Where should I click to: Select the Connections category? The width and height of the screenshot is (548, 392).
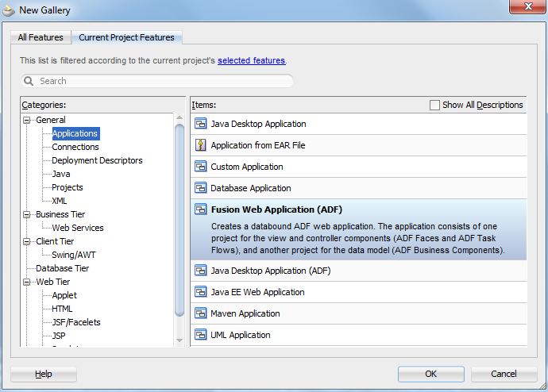[x=75, y=147]
